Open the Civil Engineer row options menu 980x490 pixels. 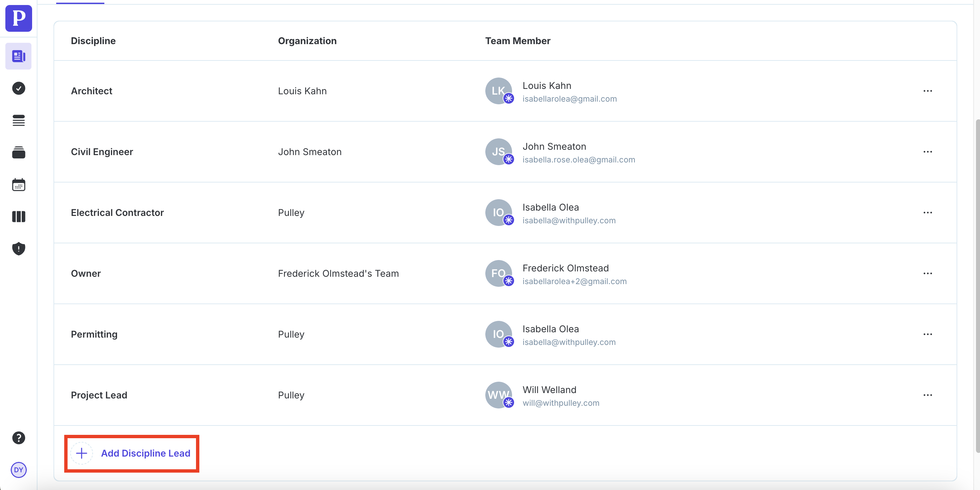[927, 152]
